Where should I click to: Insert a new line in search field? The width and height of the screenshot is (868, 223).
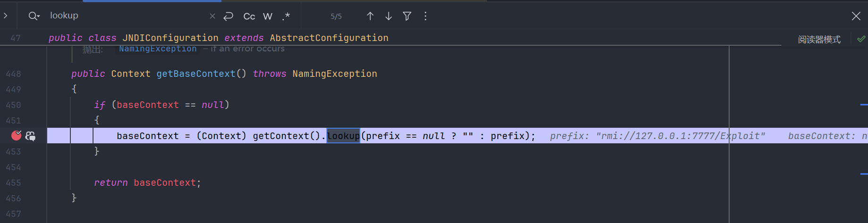tap(229, 16)
